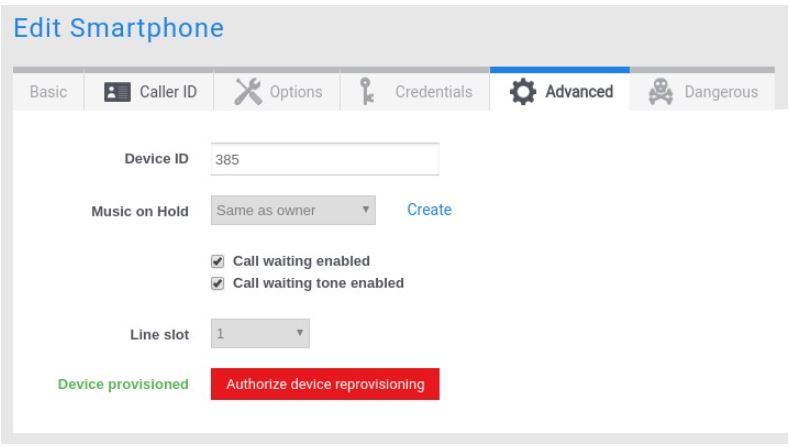Focus the Device ID input field
Image resolution: width=789 pixels, height=447 pixels.
click(325, 158)
